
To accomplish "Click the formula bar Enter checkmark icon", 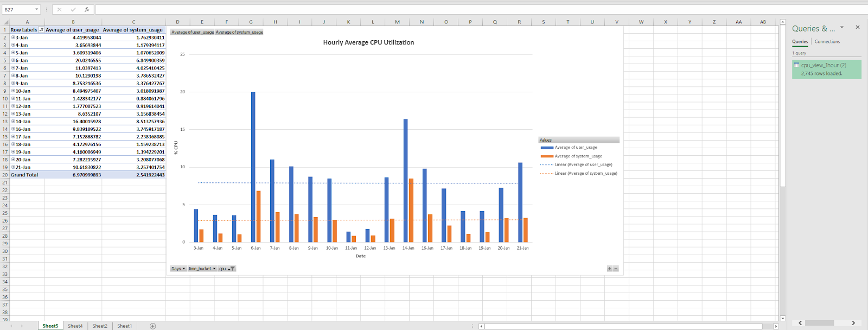I will (x=73, y=10).
